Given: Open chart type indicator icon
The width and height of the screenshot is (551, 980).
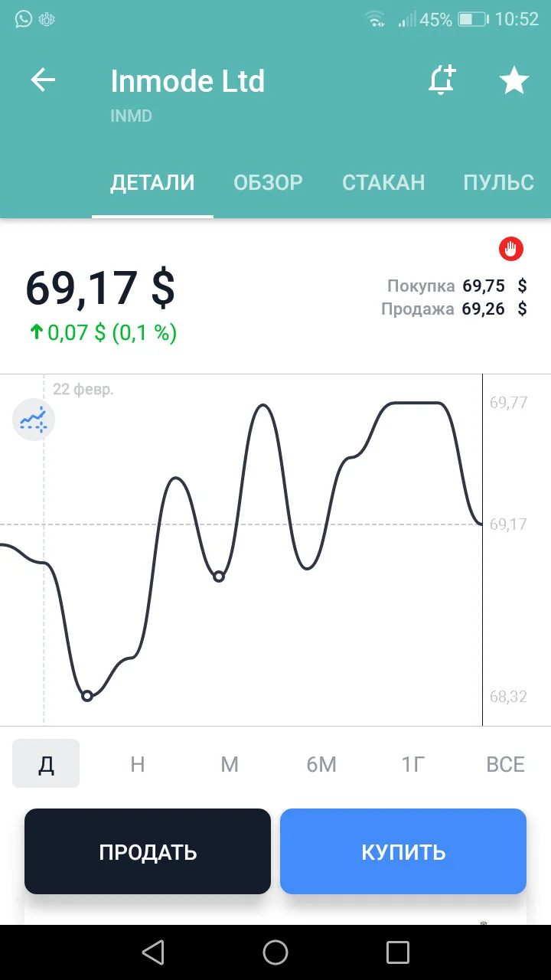Looking at the screenshot, I should point(34,420).
